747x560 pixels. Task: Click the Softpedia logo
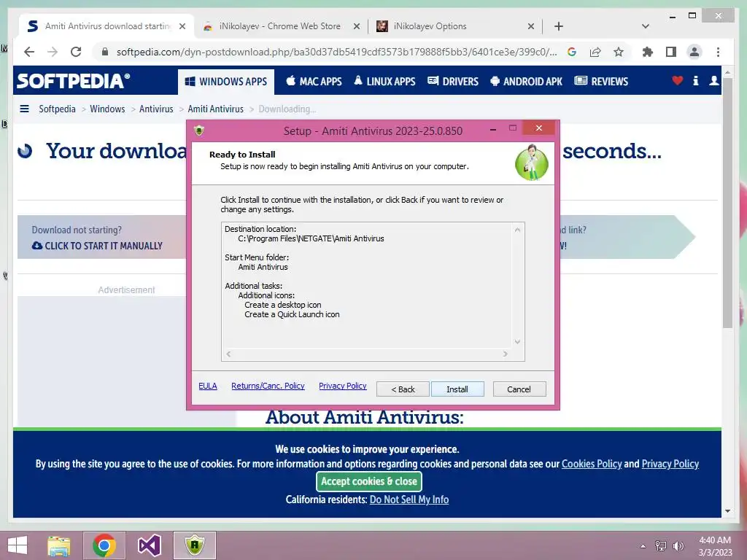pyautogui.click(x=74, y=81)
